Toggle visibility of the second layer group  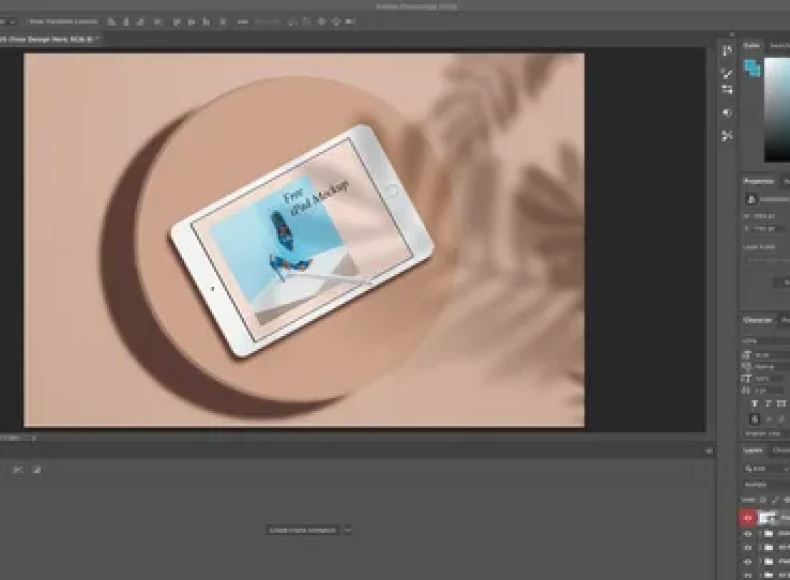click(747, 548)
